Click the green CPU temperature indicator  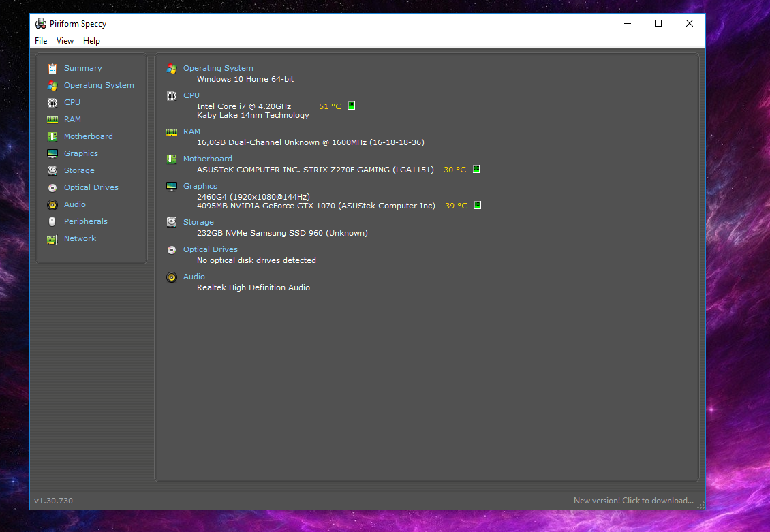351,106
